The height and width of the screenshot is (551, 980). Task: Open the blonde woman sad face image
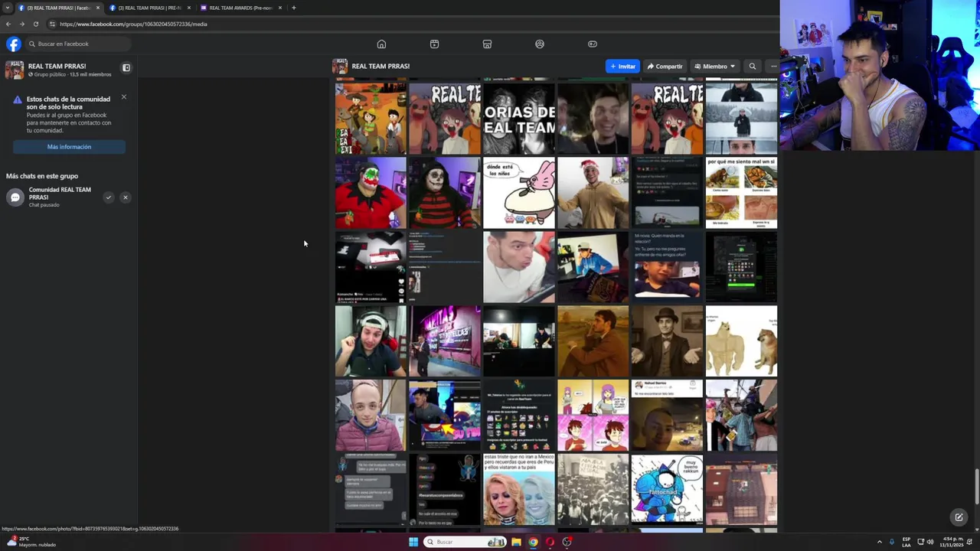[x=519, y=490]
